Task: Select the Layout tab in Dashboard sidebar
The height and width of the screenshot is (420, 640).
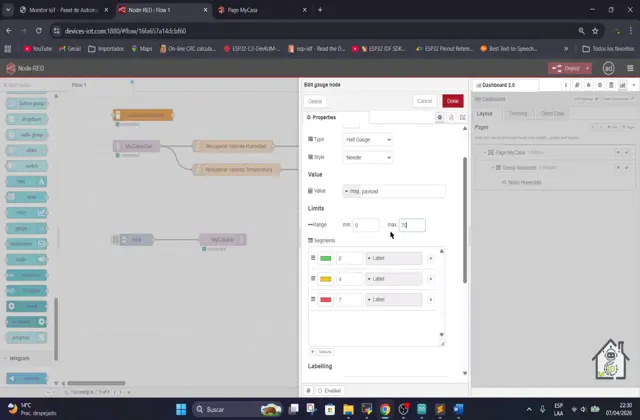Action: pos(485,113)
